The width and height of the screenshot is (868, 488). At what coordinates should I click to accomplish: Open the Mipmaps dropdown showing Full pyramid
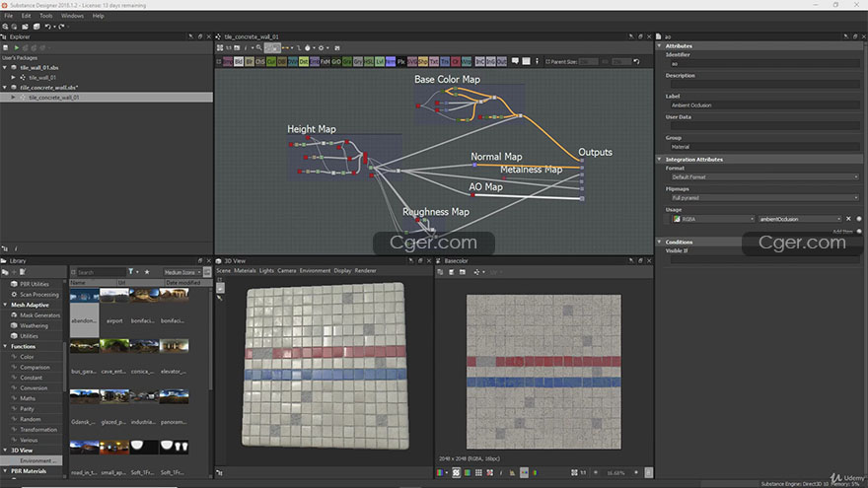pos(764,197)
